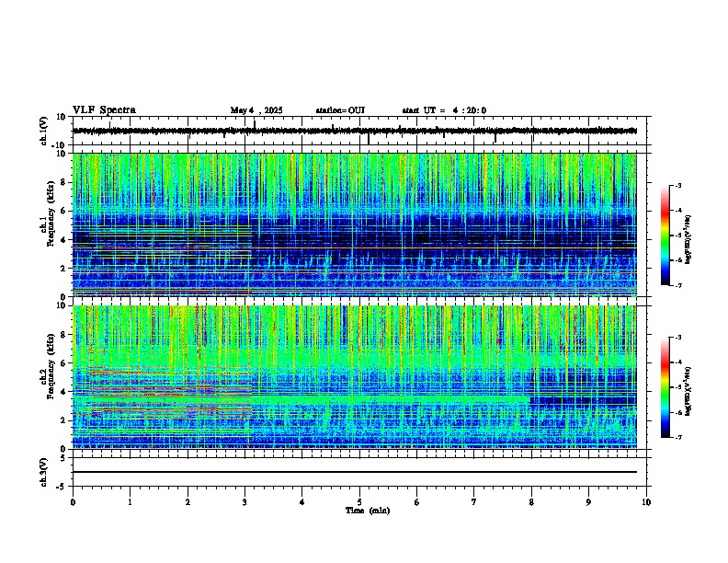The image size is (728, 563).
Task: Click the "-7" label on ch.2 color bar
Action: [x=677, y=437]
